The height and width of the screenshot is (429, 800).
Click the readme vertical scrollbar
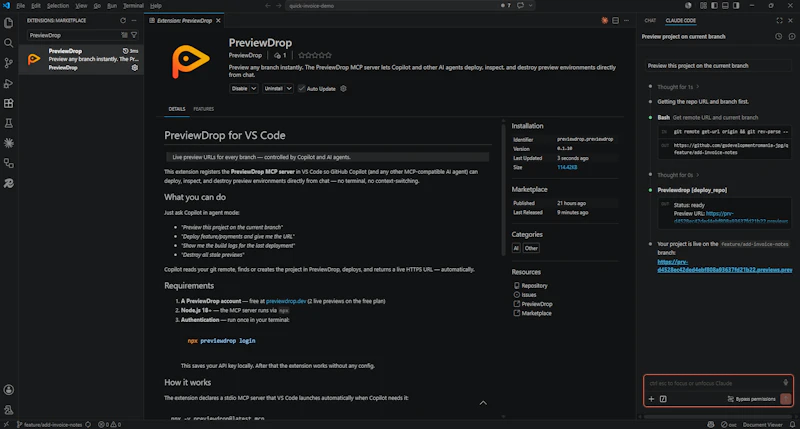(x=503, y=189)
